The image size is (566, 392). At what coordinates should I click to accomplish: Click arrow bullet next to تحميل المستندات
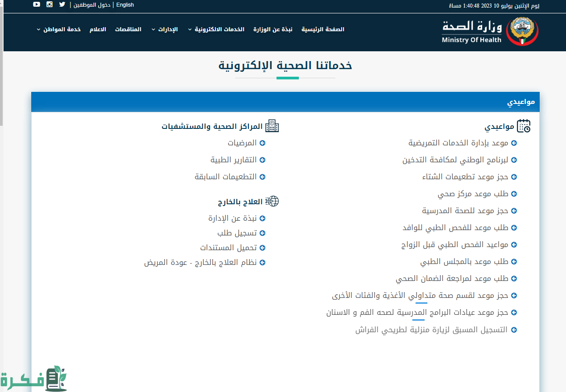pos(262,248)
